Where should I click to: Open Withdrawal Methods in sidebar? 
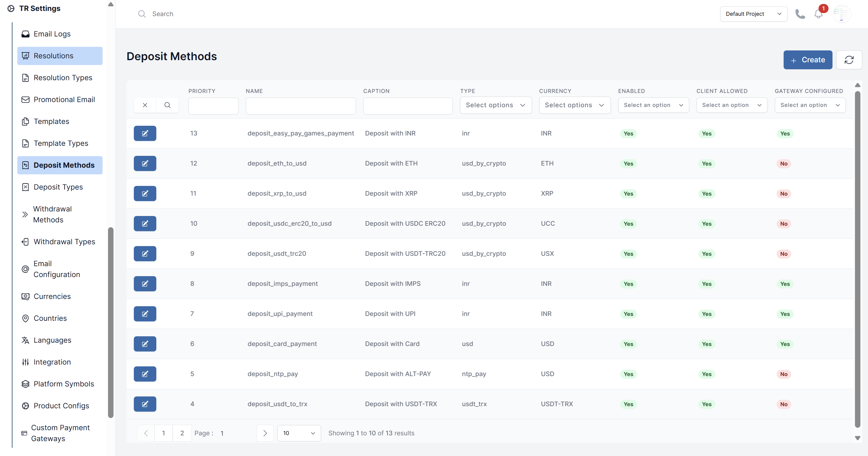60,214
